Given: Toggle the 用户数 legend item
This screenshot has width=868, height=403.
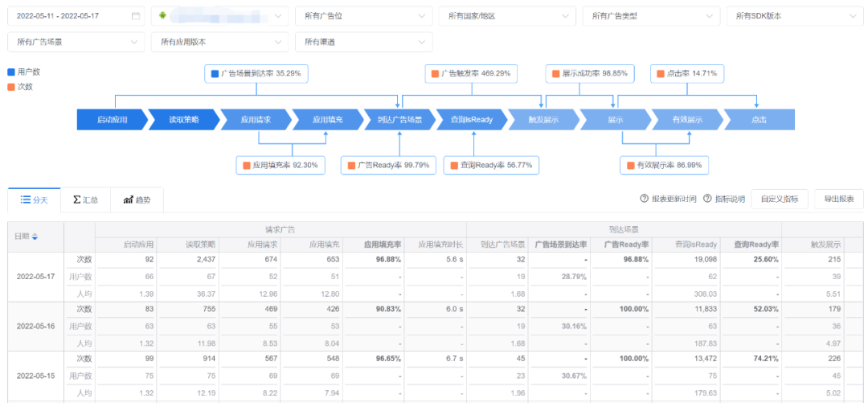Looking at the screenshot, I should (x=23, y=72).
